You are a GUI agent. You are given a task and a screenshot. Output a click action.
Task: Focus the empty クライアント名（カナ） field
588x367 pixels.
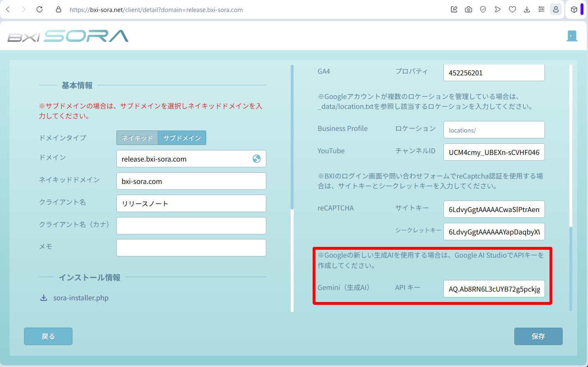pyautogui.click(x=191, y=226)
